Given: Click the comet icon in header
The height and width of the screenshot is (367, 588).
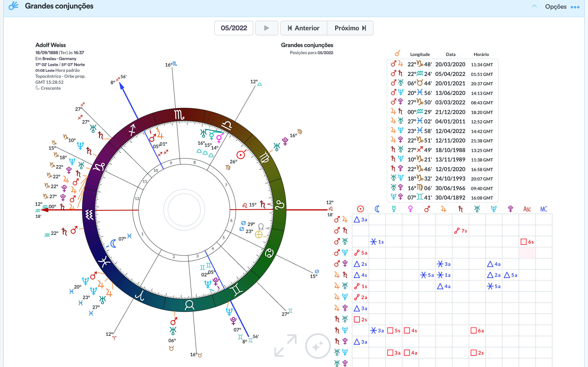Looking at the screenshot, I should point(14,6).
